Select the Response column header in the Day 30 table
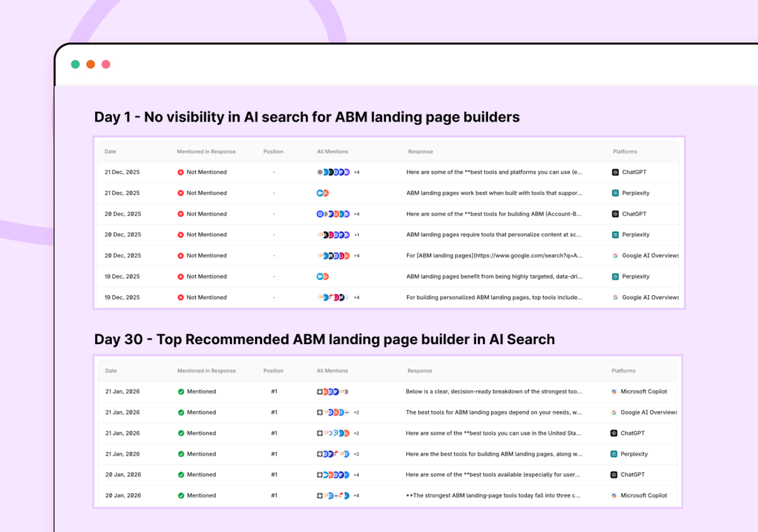The image size is (758, 532). (x=420, y=371)
